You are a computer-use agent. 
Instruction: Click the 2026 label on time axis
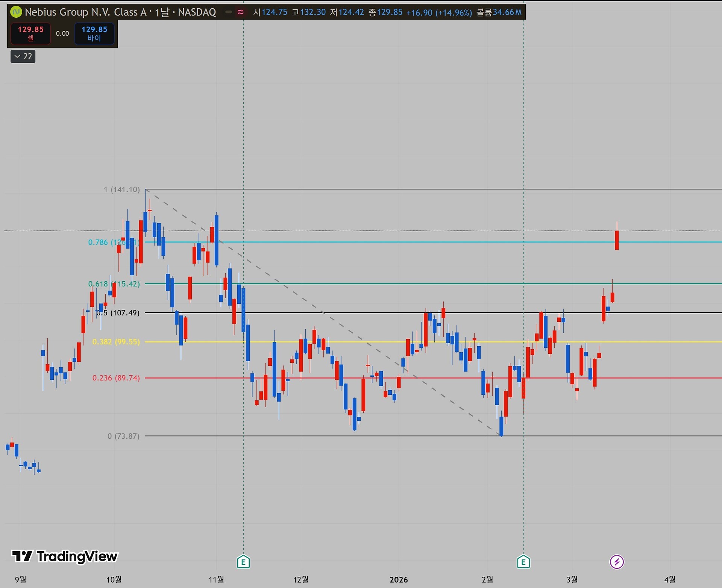point(399,579)
